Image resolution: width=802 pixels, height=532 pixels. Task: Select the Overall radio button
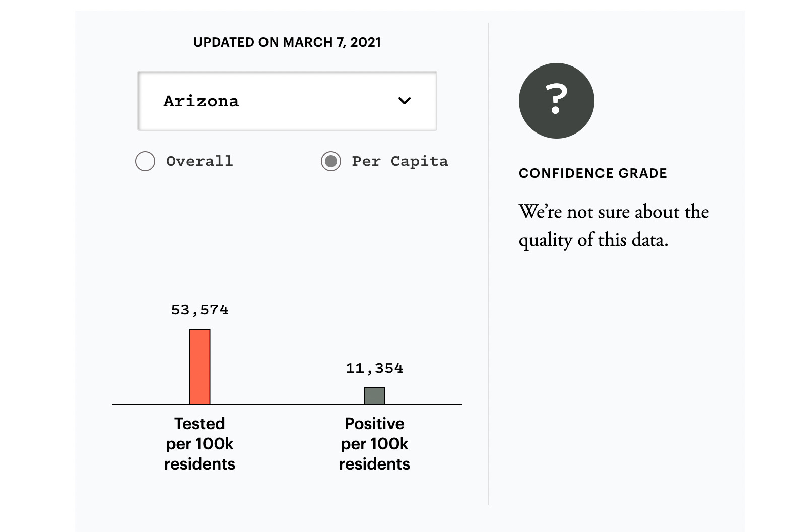[x=145, y=161]
